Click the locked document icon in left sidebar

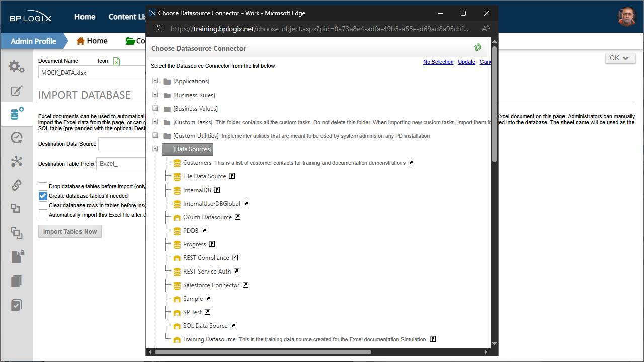(x=17, y=257)
